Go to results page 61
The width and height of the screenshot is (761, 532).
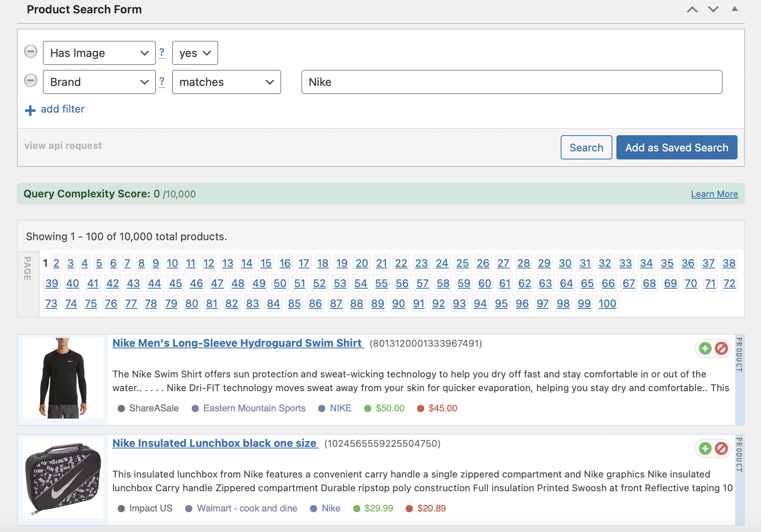[x=505, y=283]
